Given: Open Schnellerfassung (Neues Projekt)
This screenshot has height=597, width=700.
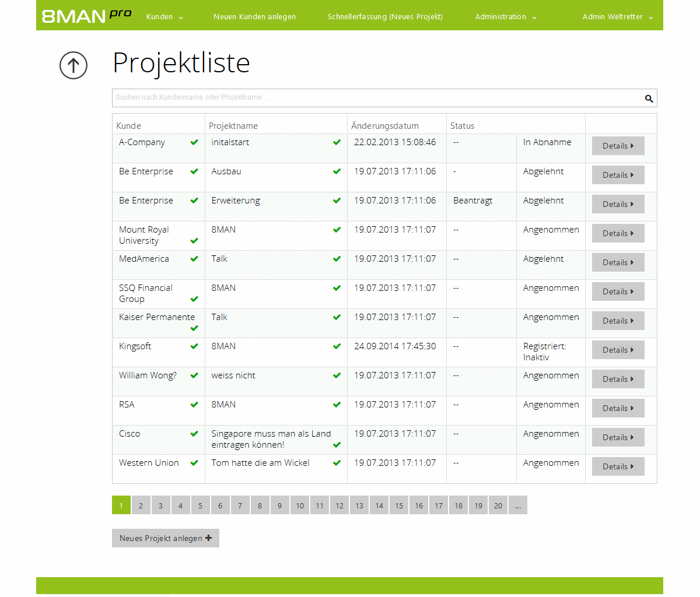Looking at the screenshot, I should [385, 16].
